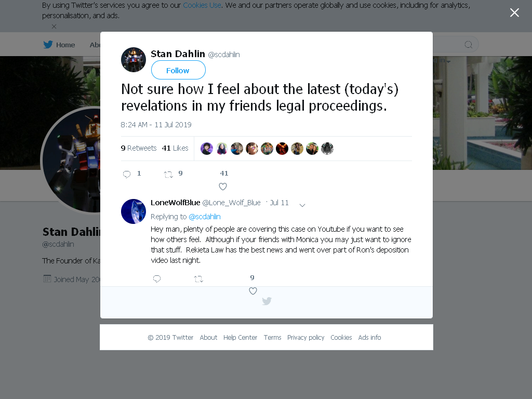Retweet LoneWolfBlue's reply
532x399 pixels.
pyautogui.click(x=198, y=279)
